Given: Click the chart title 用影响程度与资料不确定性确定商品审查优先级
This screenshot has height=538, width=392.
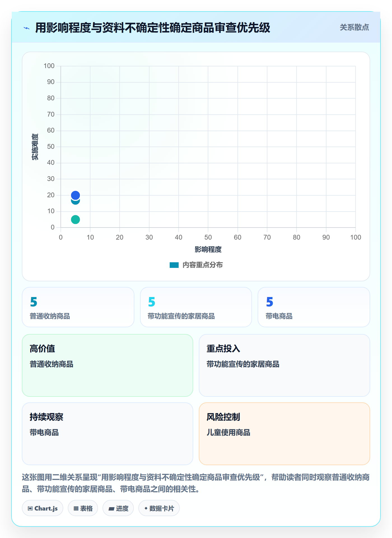Looking at the screenshot, I should pyautogui.click(x=153, y=28).
